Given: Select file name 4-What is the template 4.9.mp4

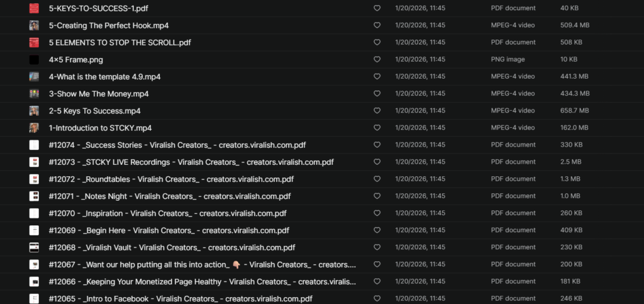Looking at the screenshot, I should (x=105, y=77).
